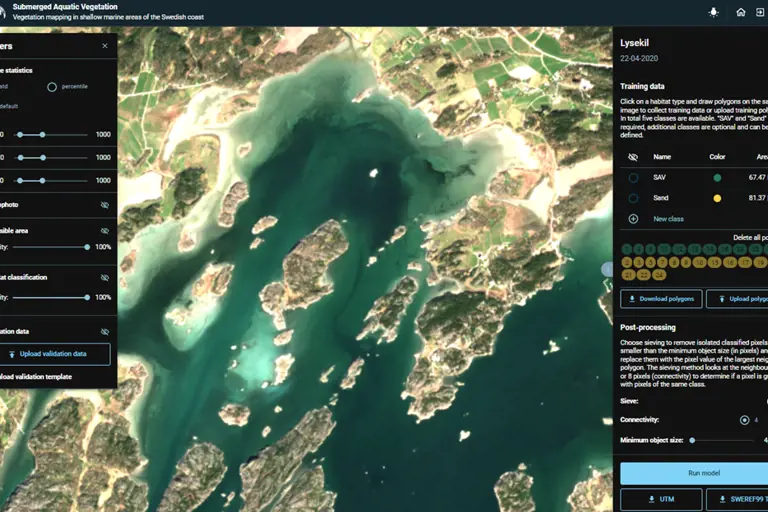Toggle the eye icon in training table header
The width and height of the screenshot is (768, 512).
point(633,157)
